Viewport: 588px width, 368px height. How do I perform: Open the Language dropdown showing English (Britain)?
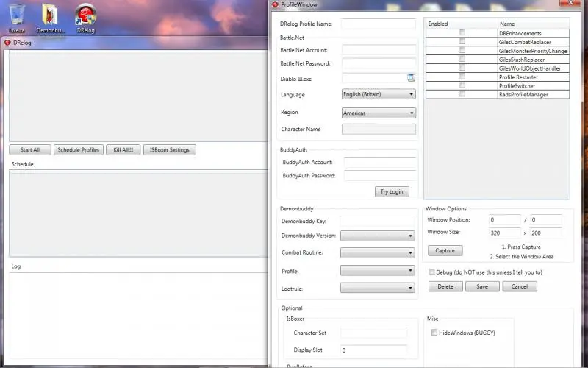click(379, 94)
